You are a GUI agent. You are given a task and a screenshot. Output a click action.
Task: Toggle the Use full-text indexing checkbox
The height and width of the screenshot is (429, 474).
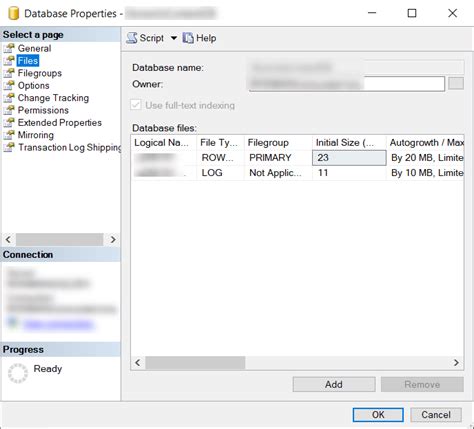pyautogui.click(x=136, y=105)
